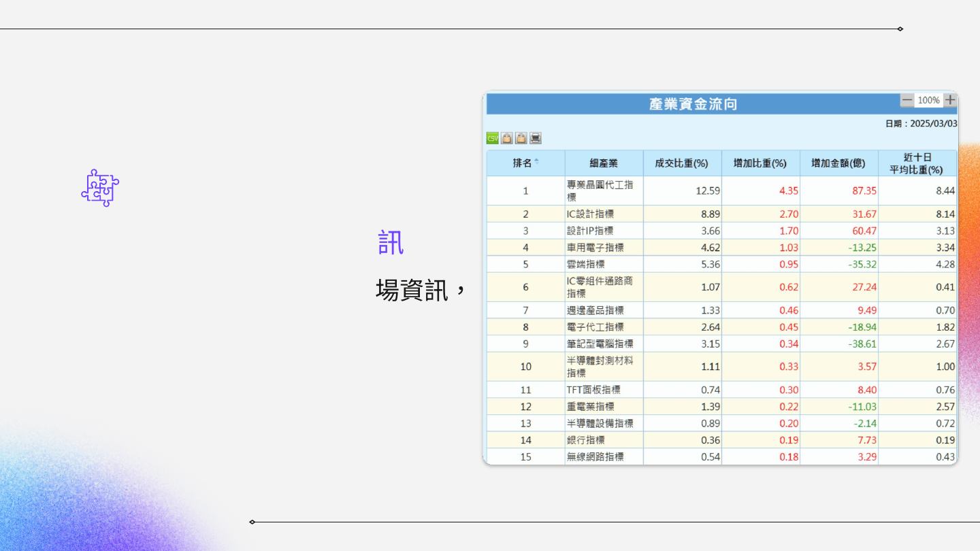Click the 產業資金流向 title bar
The height and width of the screenshot is (551, 980).
point(693,104)
